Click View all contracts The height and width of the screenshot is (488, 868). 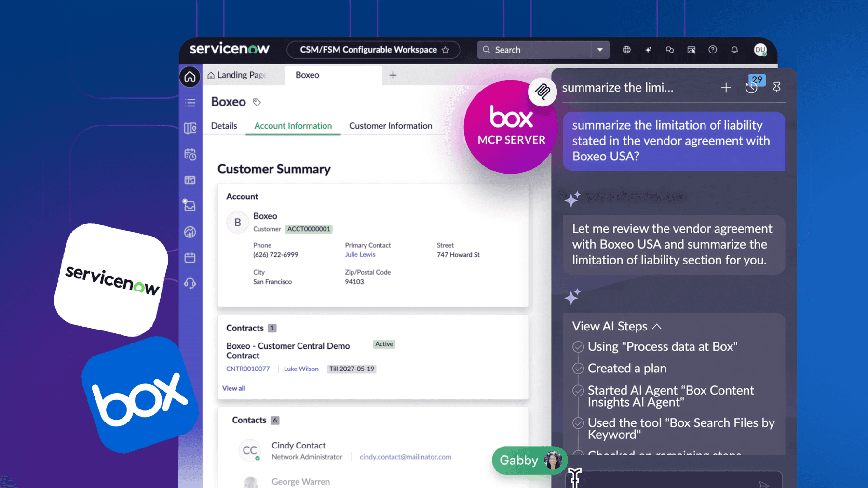(x=233, y=388)
